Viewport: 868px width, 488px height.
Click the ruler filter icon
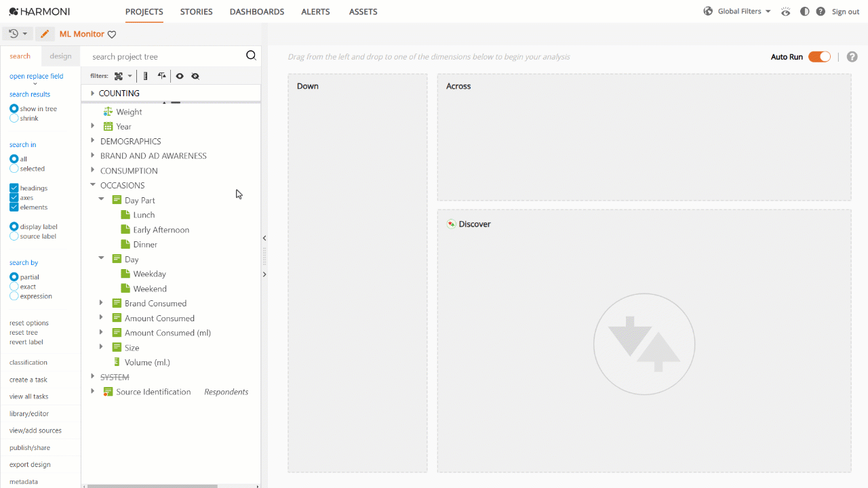145,76
